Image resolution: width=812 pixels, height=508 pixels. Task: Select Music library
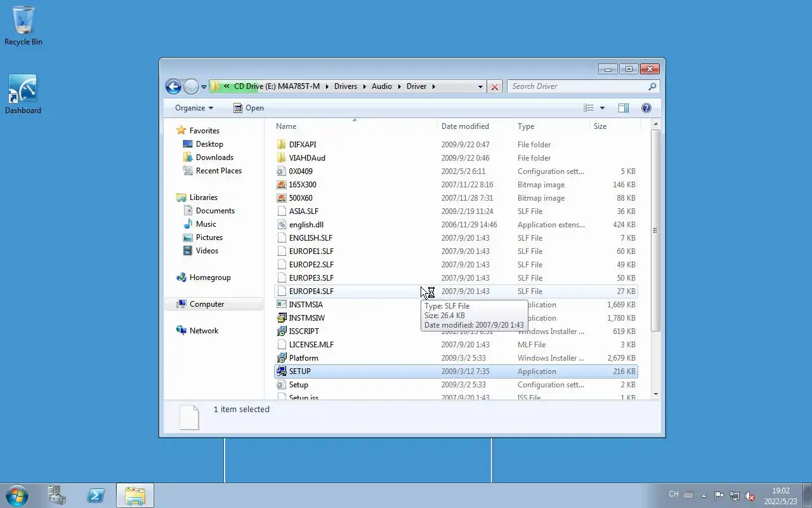click(x=206, y=224)
